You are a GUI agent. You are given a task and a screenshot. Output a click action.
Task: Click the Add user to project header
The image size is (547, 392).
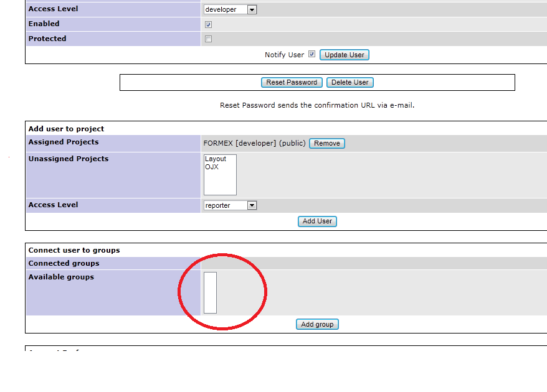[x=67, y=128]
